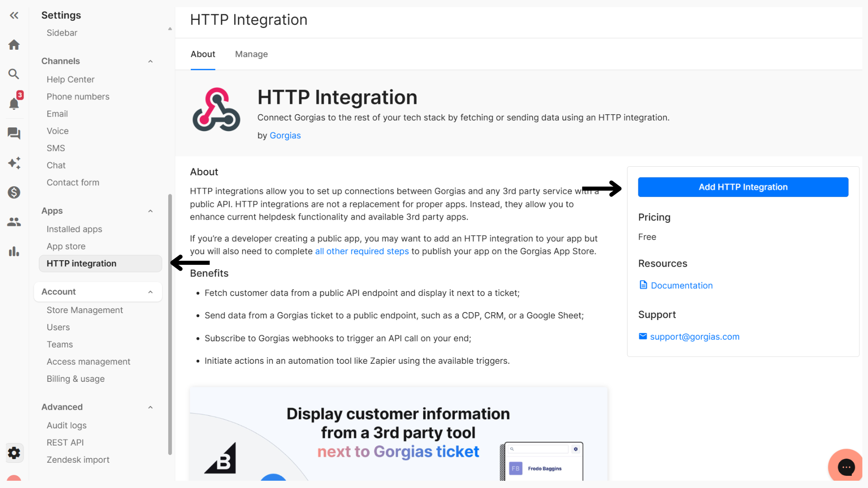Open Billing & usage settings
The height and width of the screenshot is (488, 868).
coord(75,379)
